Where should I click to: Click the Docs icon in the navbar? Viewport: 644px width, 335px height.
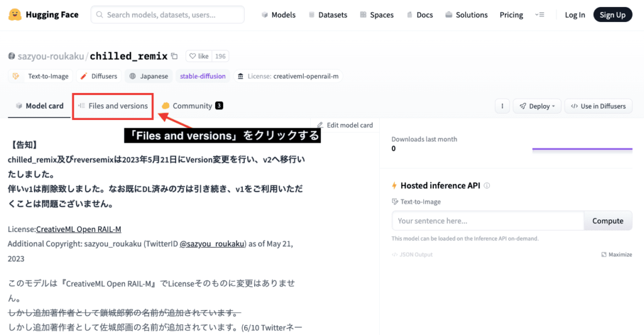[x=409, y=15]
